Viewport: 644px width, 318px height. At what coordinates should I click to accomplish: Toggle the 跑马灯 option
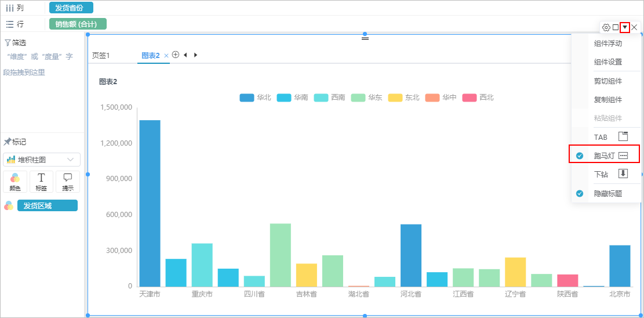[x=604, y=155]
